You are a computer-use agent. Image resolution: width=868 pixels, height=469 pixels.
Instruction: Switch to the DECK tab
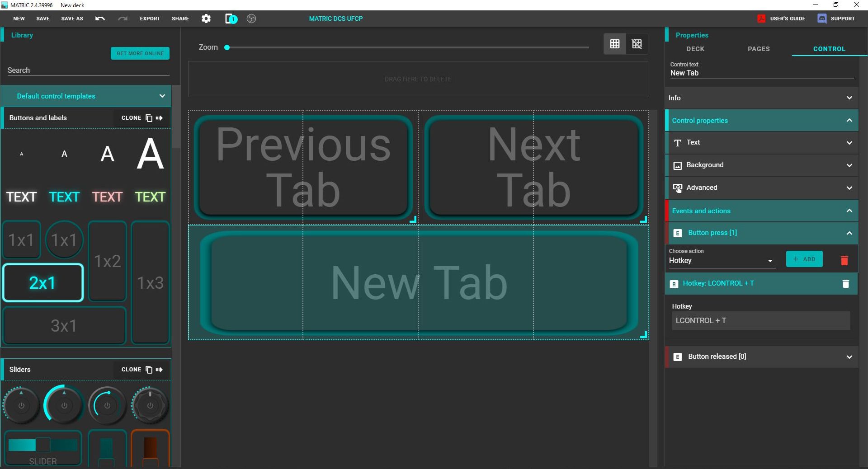(x=695, y=49)
